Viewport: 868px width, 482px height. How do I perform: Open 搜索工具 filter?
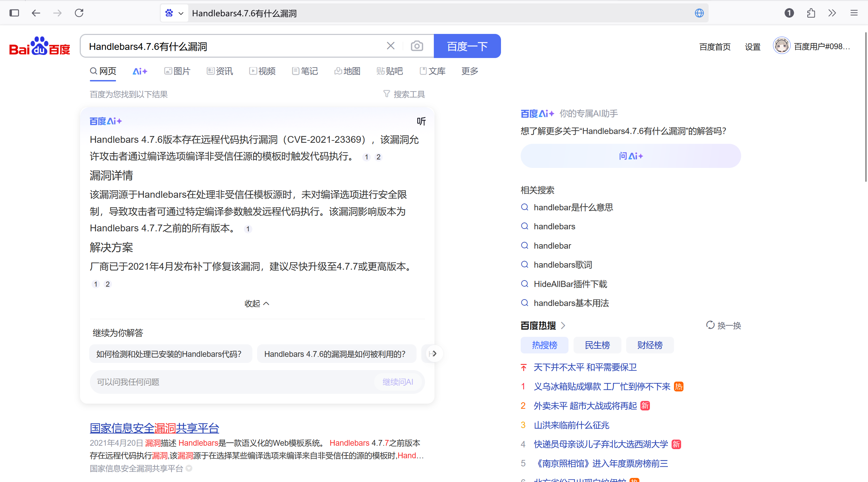click(404, 94)
